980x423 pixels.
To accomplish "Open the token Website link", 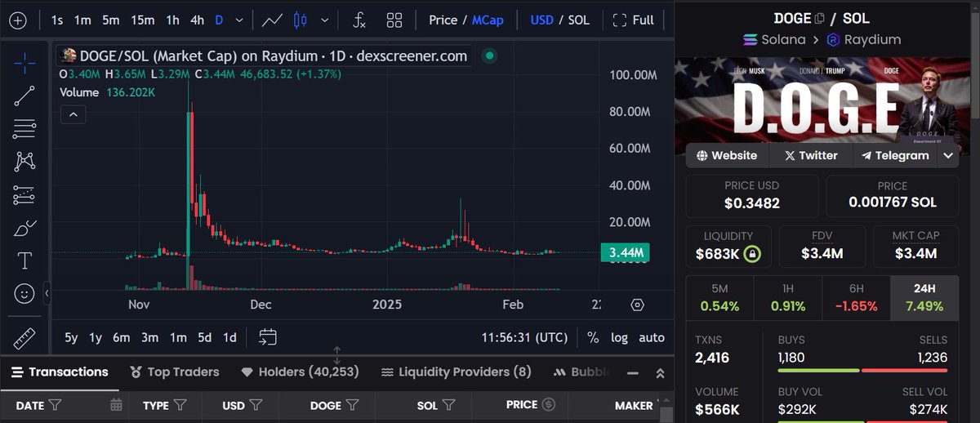I will tap(727, 155).
